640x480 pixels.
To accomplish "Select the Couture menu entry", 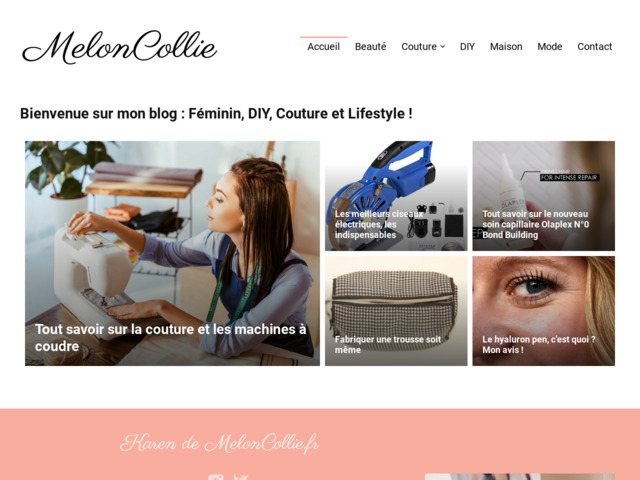I will coord(419,47).
